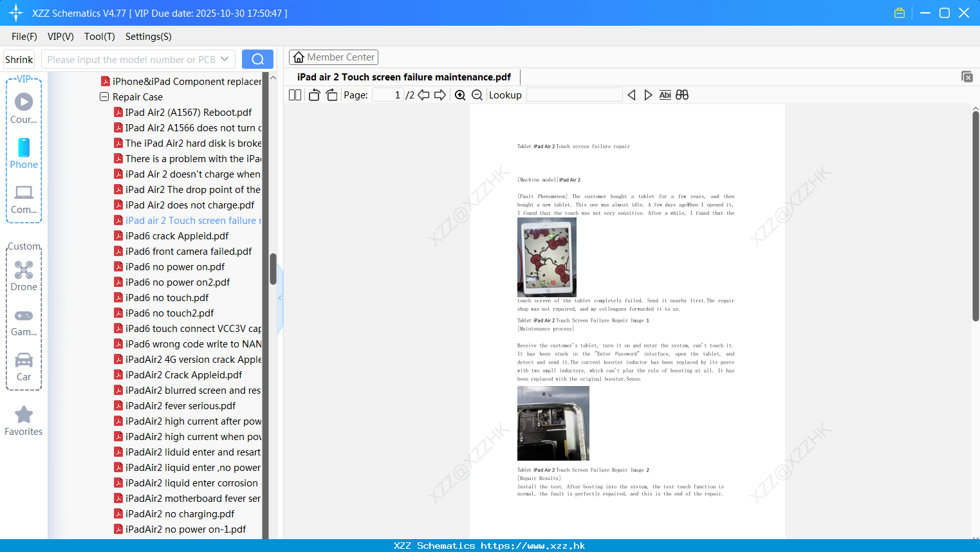Screen dimensions: 980x552
Task: Click the binoculars search icon
Action: [x=682, y=95]
